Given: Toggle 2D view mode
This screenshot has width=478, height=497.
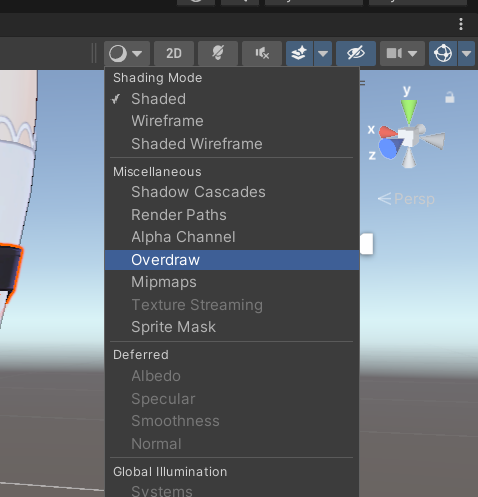Looking at the screenshot, I should pos(174,53).
